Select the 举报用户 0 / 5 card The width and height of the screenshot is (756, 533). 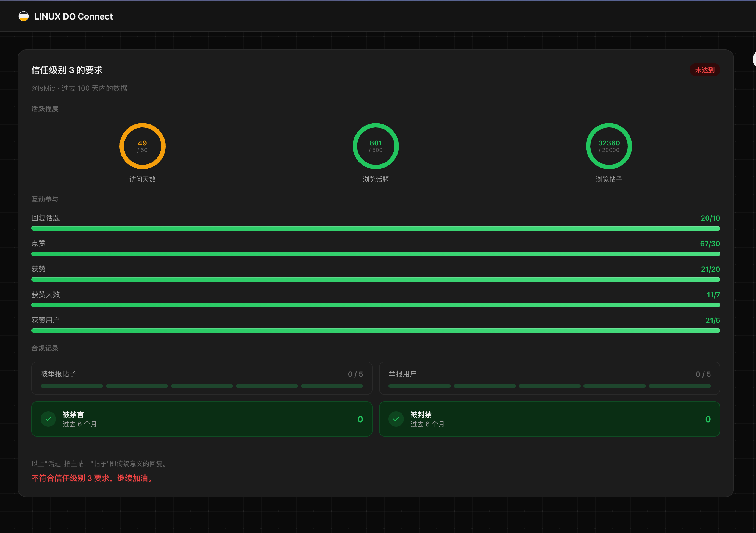[549, 378]
